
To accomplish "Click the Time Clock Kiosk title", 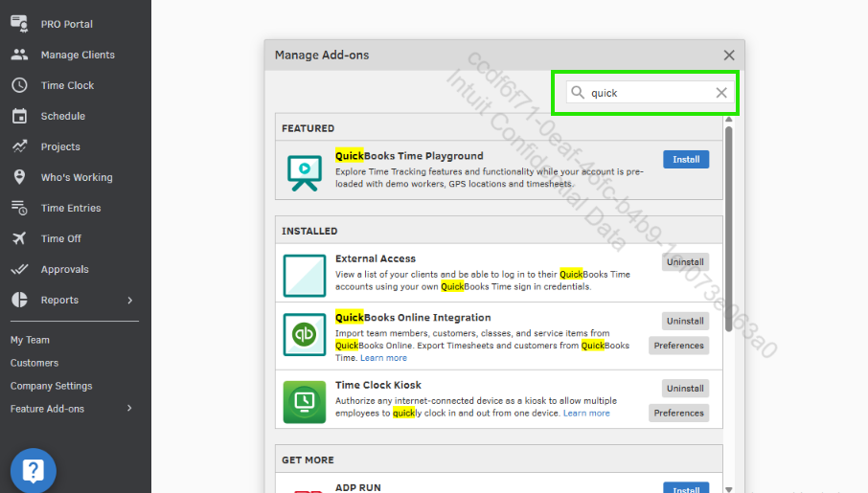I will point(378,385).
